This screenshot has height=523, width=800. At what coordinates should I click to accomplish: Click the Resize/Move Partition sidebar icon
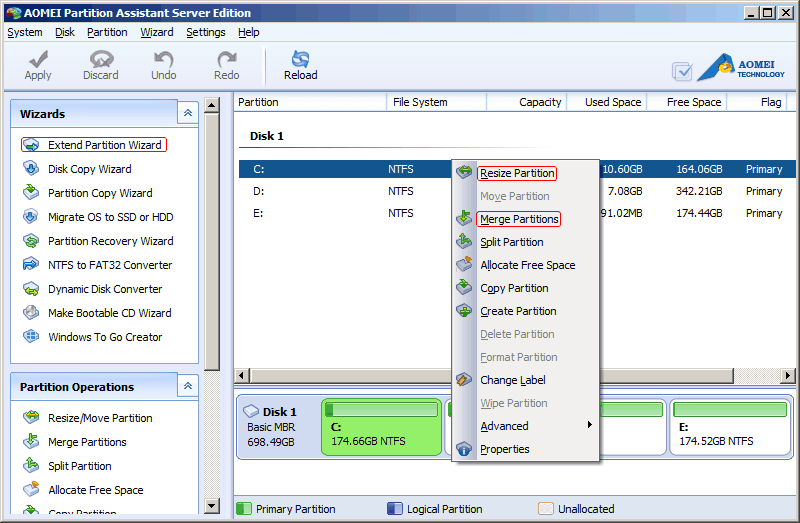pyautogui.click(x=31, y=417)
